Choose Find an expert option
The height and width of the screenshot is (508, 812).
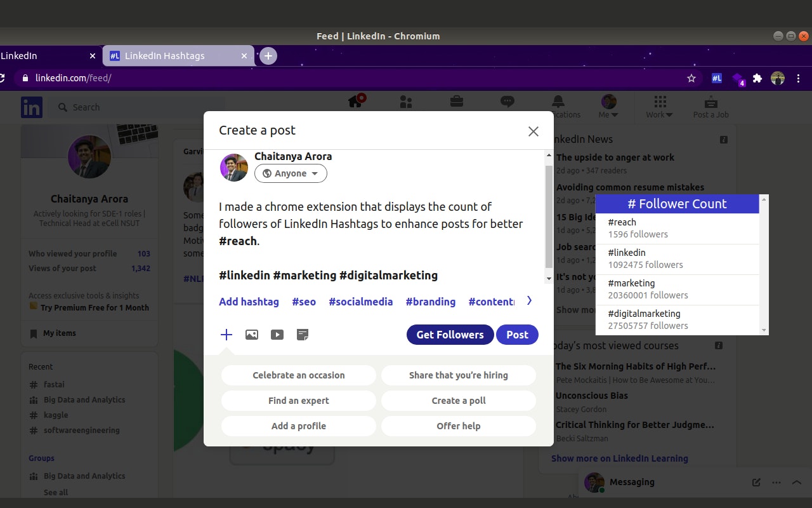[x=299, y=401]
